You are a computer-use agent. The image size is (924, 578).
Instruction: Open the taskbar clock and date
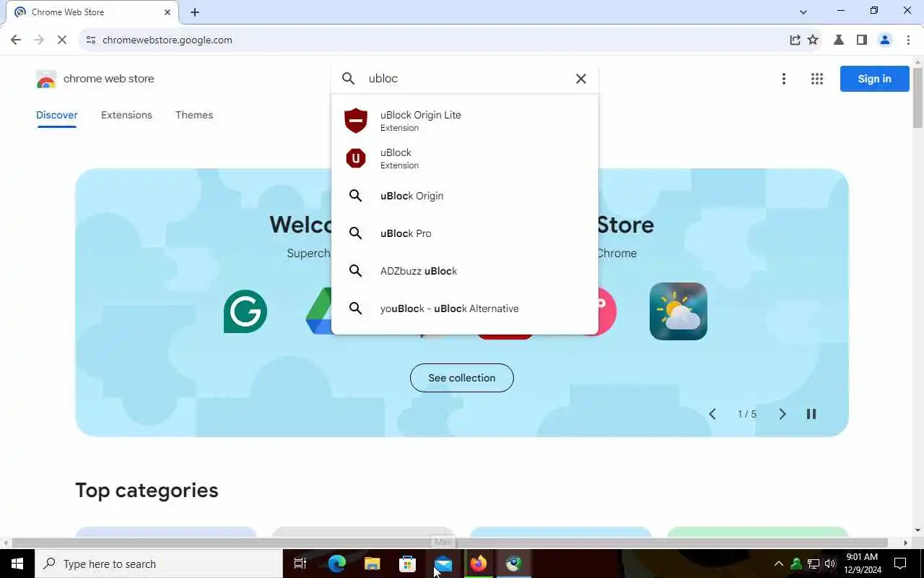pos(861,564)
